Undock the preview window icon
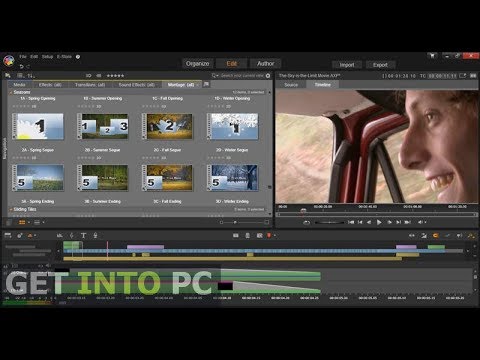Image resolution: width=480 pixels, height=360 pixels. pos(463,76)
